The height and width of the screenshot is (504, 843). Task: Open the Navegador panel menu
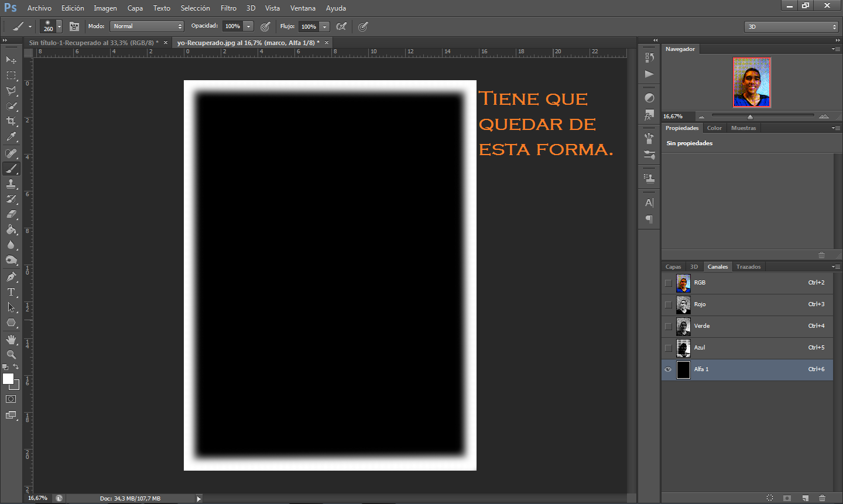[835, 49]
